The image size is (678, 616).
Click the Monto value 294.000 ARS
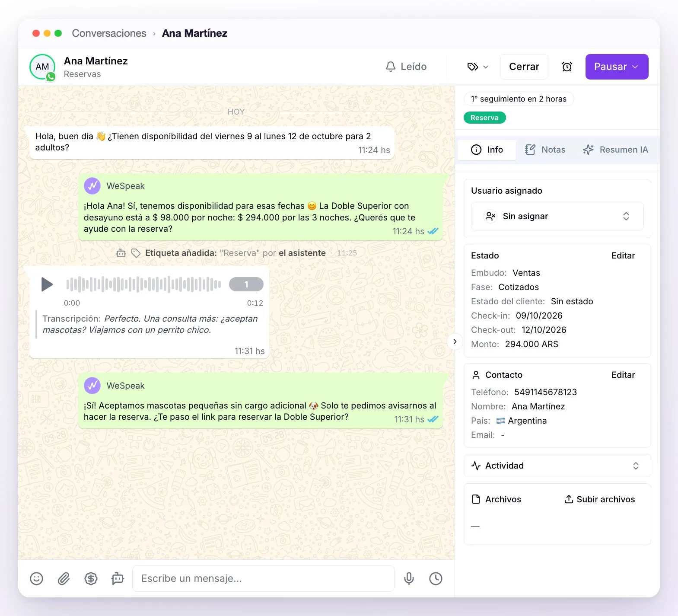(532, 344)
